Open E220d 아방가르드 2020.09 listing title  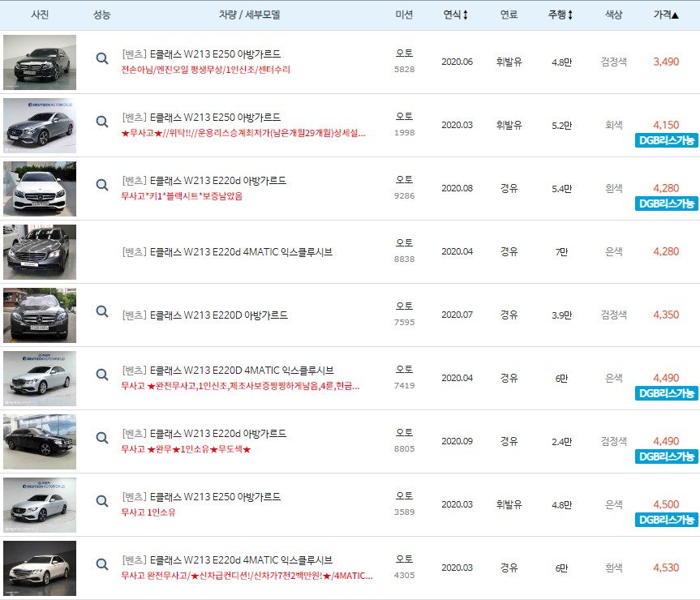[x=204, y=434]
